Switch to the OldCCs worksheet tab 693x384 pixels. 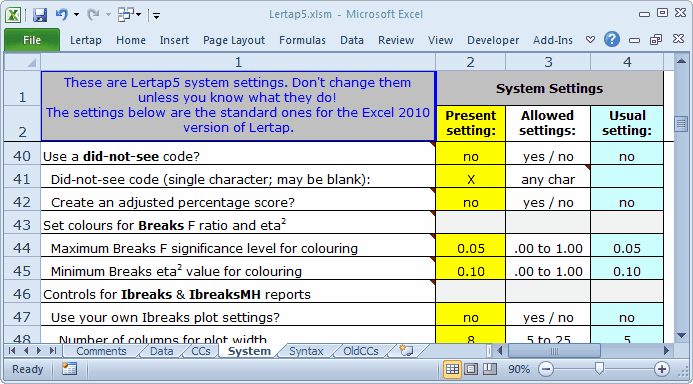(361, 351)
